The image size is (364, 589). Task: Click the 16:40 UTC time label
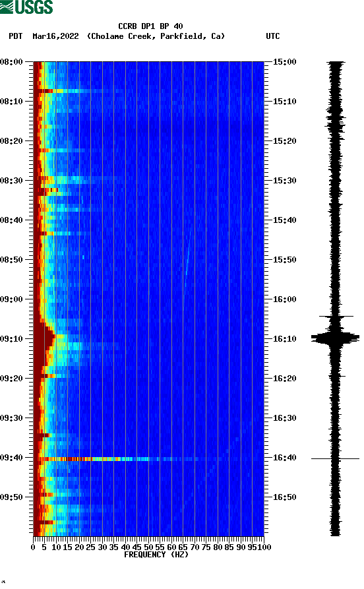coord(284,458)
